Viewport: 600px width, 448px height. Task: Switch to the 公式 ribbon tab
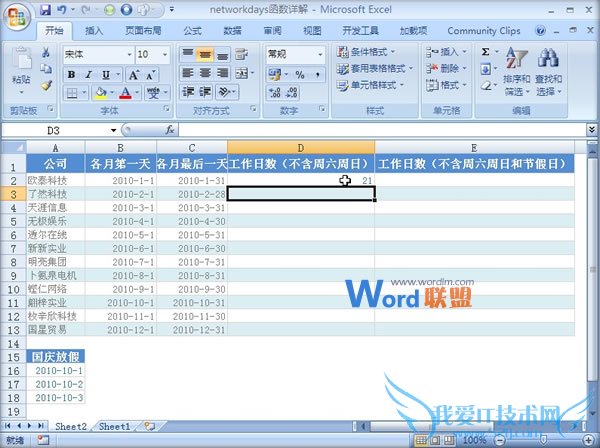192,31
